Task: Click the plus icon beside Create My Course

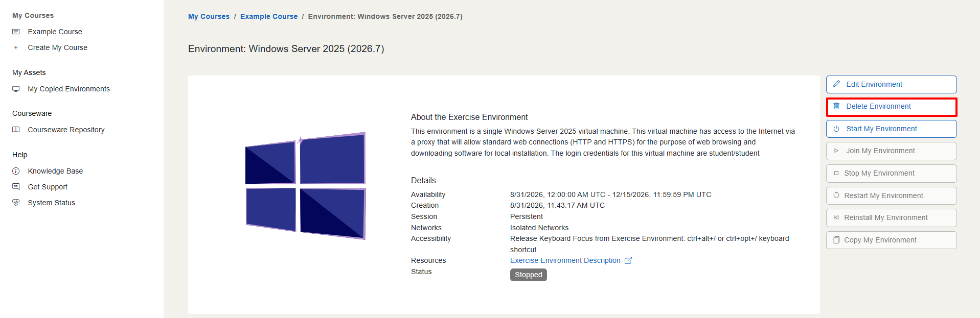Action: [16, 47]
